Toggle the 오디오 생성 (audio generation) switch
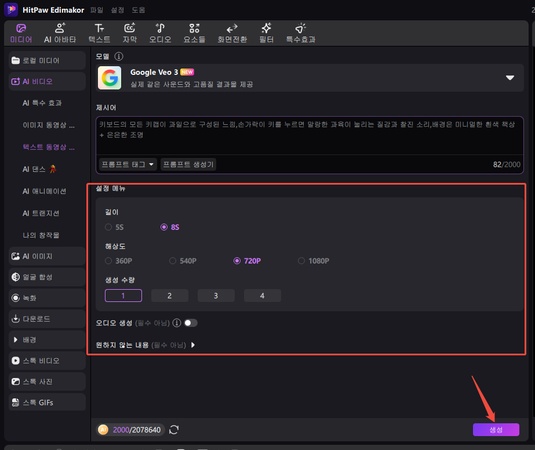This screenshot has height=450, width=535. [191, 323]
